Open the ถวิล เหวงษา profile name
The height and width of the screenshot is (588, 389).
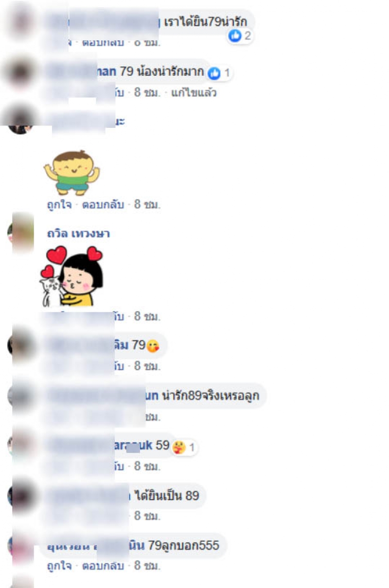(x=78, y=234)
